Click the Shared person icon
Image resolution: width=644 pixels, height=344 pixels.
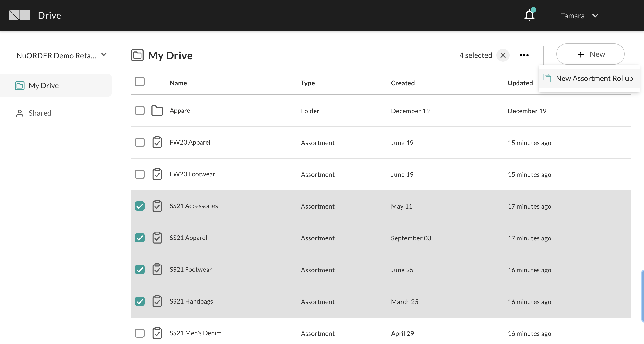pos(20,113)
